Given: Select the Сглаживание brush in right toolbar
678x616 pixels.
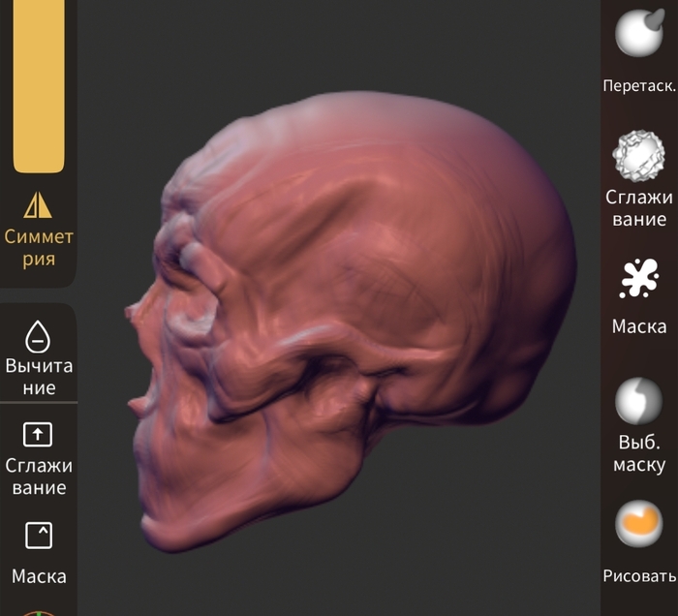Looking at the screenshot, I should tap(639, 179).
